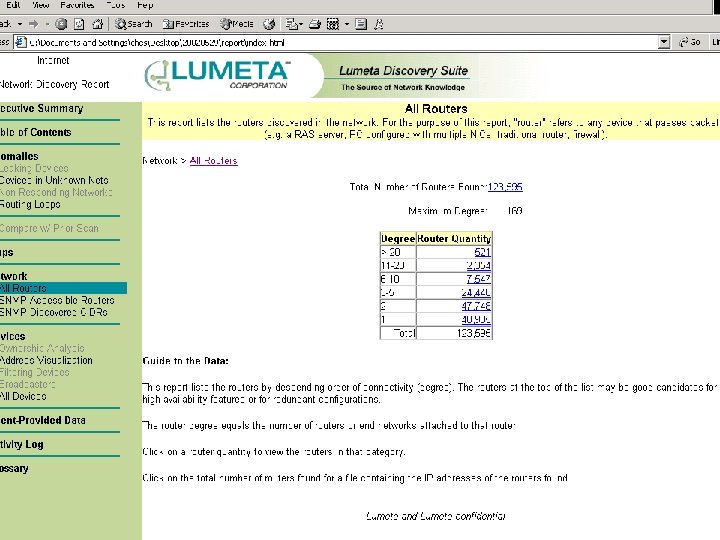Click the Guide to the Data heading
The width and height of the screenshot is (720, 540).
click(186, 360)
